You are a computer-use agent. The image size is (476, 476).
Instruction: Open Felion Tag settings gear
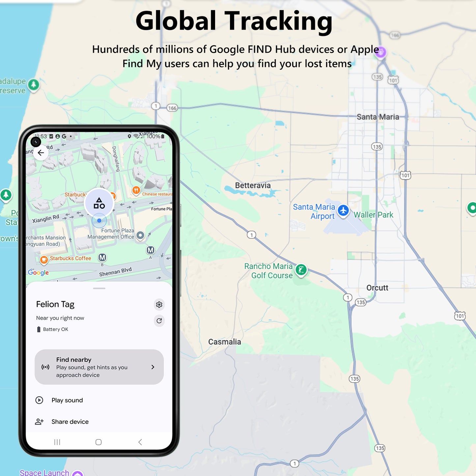(x=159, y=305)
